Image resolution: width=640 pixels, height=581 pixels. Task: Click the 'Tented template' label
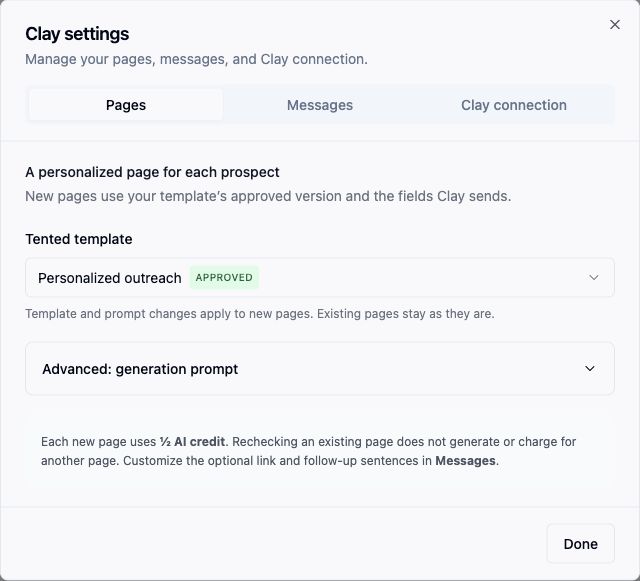79,239
